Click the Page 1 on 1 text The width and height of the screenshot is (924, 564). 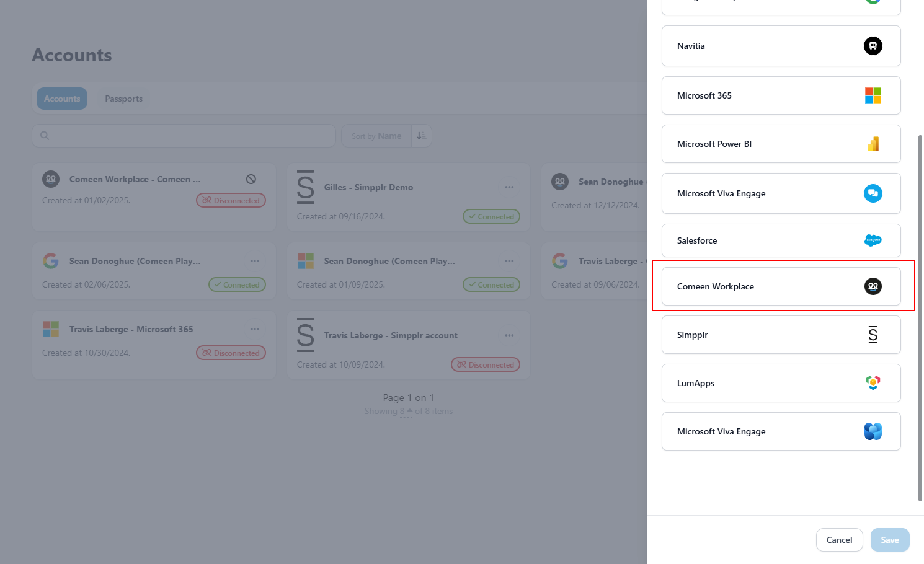pos(409,398)
